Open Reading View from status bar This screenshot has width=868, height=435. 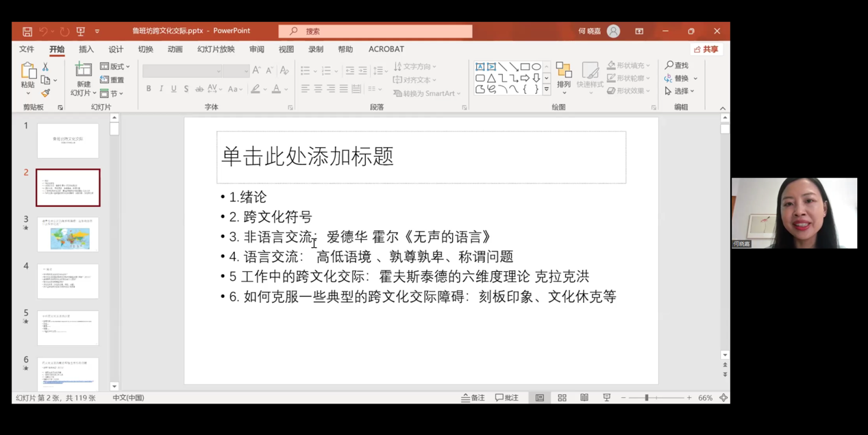tap(584, 398)
